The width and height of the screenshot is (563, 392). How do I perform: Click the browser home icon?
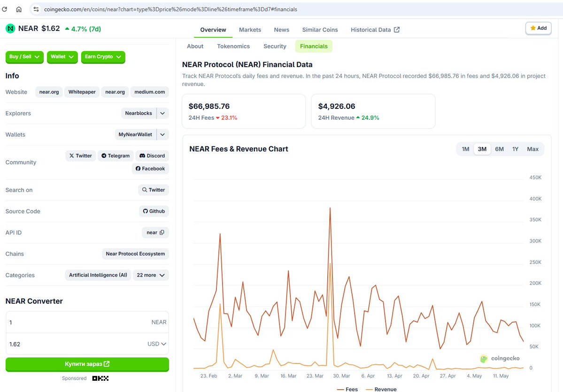(19, 9)
